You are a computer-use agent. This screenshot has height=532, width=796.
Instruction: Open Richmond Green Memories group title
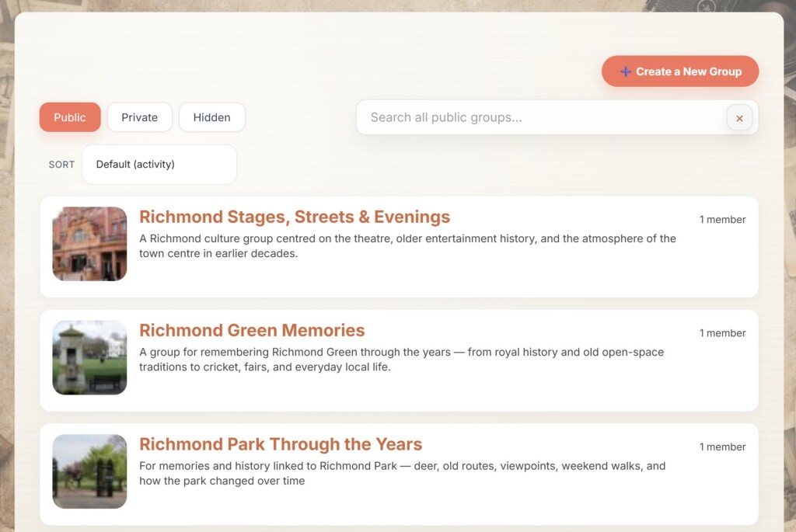pyautogui.click(x=252, y=330)
